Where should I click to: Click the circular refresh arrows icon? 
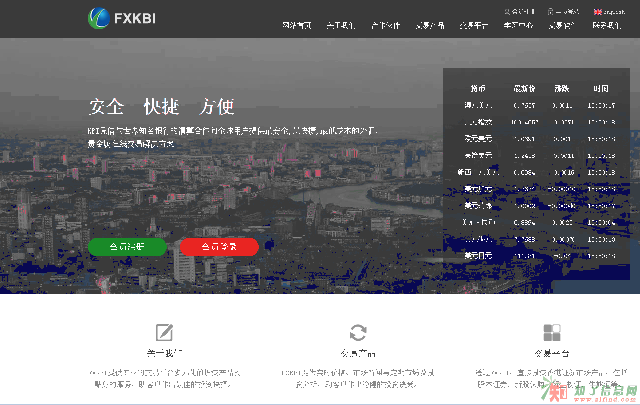(x=358, y=333)
